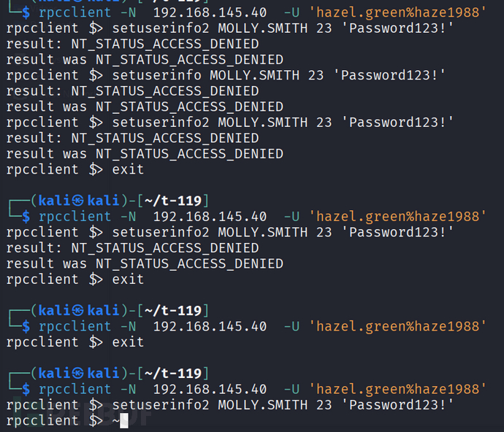Click the first 'result: NT_STATUS_ACCESS_DENIED' line
This screenshot has width=504, height=432.
coord(133,44)
